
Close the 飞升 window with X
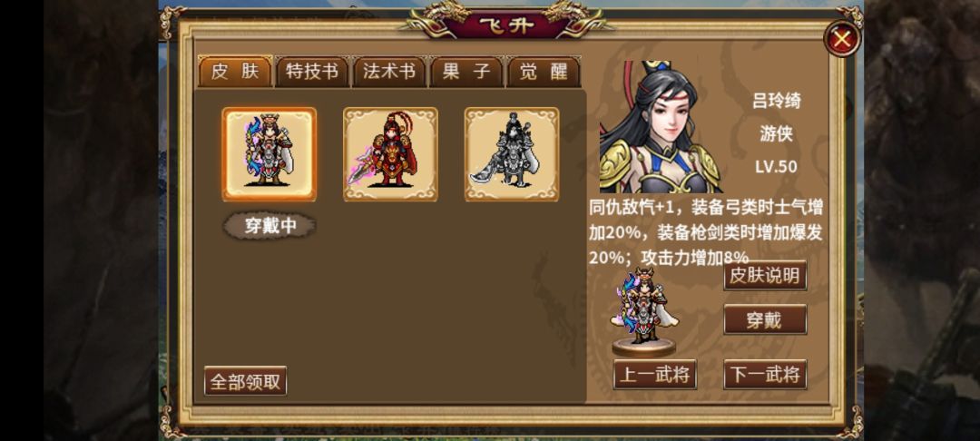click(842, 40)
